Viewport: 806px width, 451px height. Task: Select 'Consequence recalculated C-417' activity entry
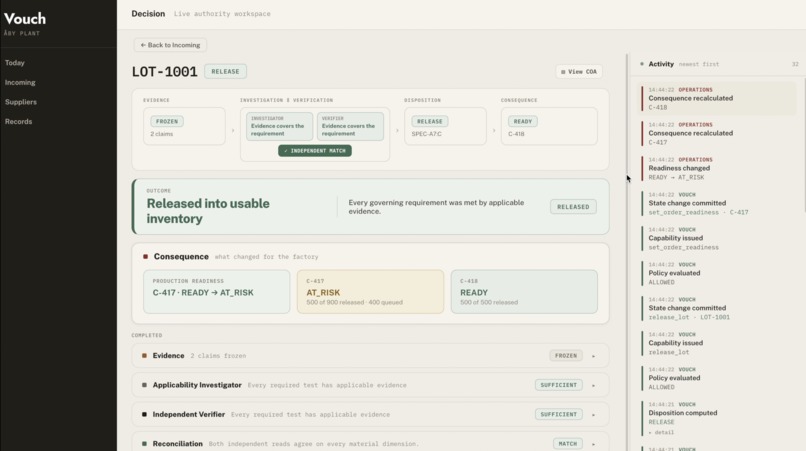click(717, 134)
